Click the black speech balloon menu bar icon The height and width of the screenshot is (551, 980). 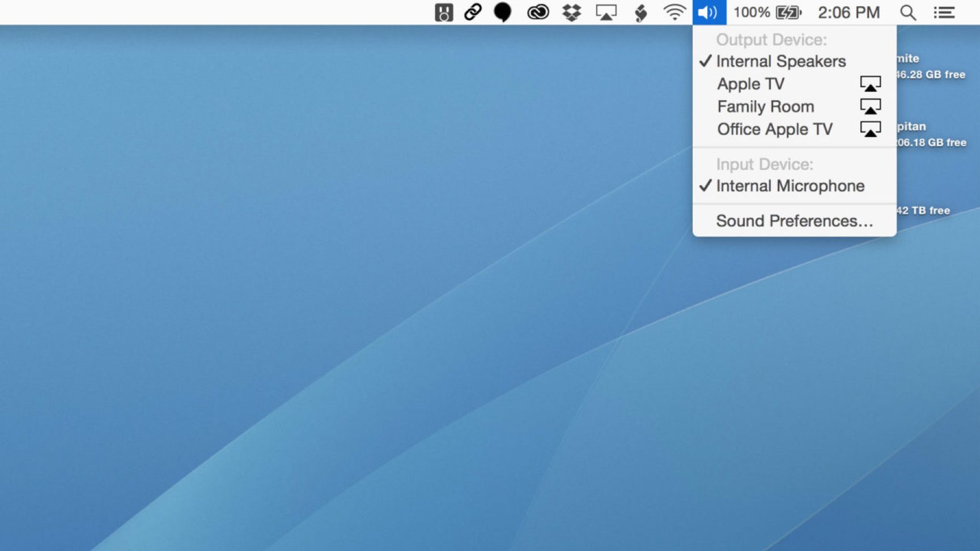pos(503,12)
